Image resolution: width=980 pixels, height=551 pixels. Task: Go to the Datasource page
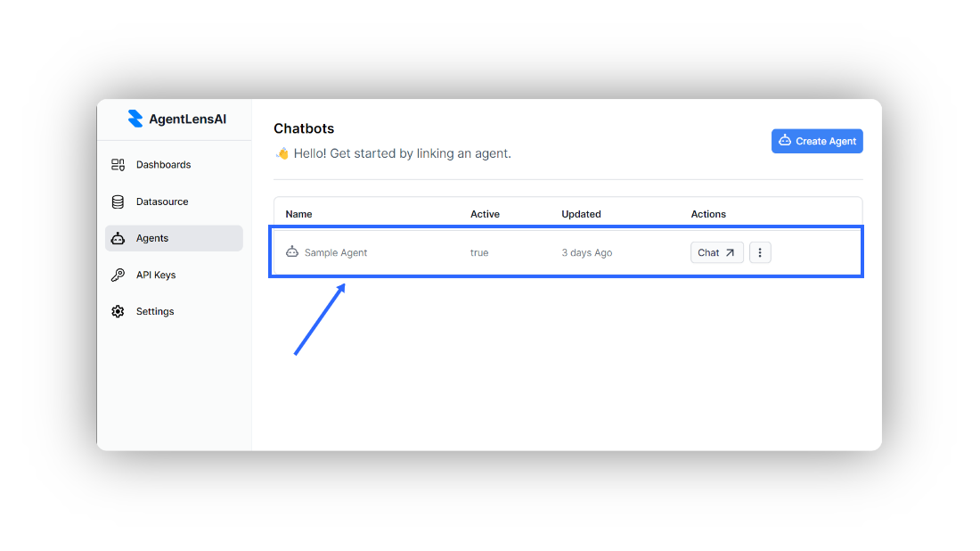click(162, 201)
